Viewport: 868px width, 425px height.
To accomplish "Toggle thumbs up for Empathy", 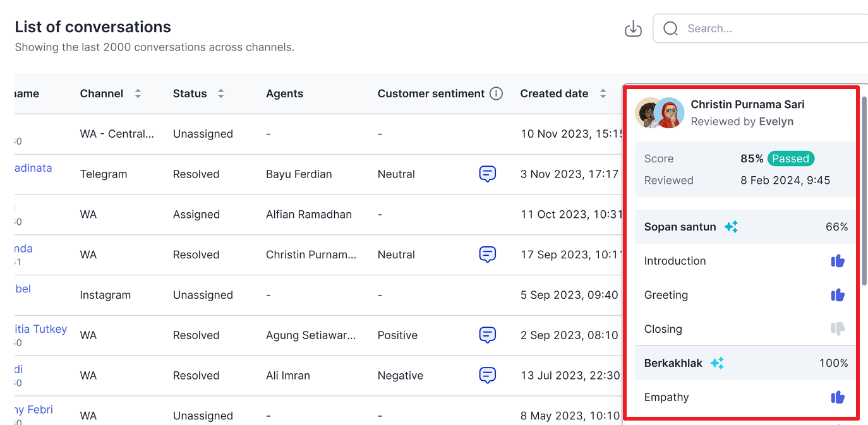I will tap(838, 397).
